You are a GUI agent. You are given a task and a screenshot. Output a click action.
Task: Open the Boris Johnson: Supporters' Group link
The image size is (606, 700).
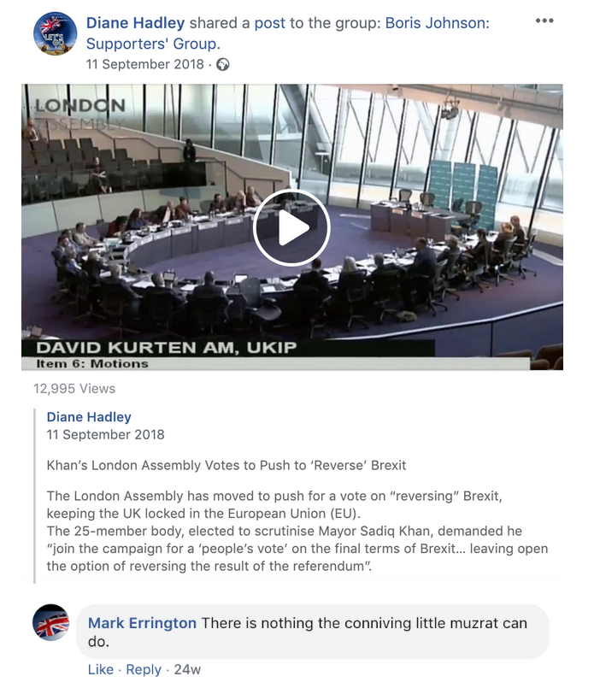[287, 33]
